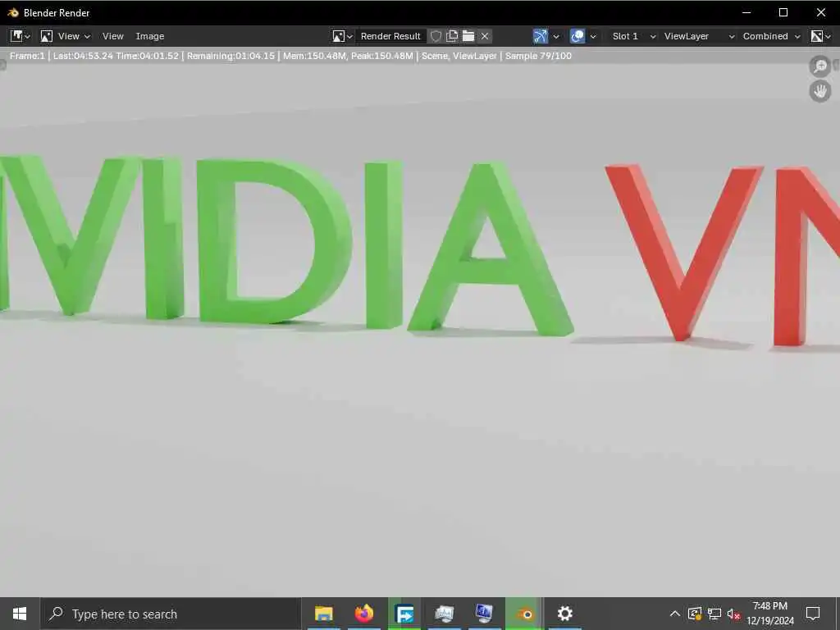Open the ViewLayer dropdown
The height and width of the screenshot is (630, 840).
[x=699, y=36]
